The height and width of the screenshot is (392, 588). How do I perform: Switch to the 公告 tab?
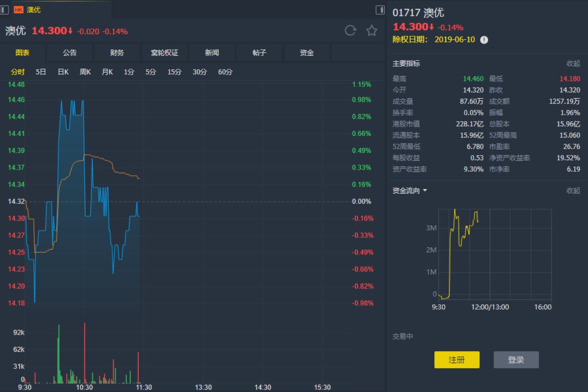click(x=70, y=53)
